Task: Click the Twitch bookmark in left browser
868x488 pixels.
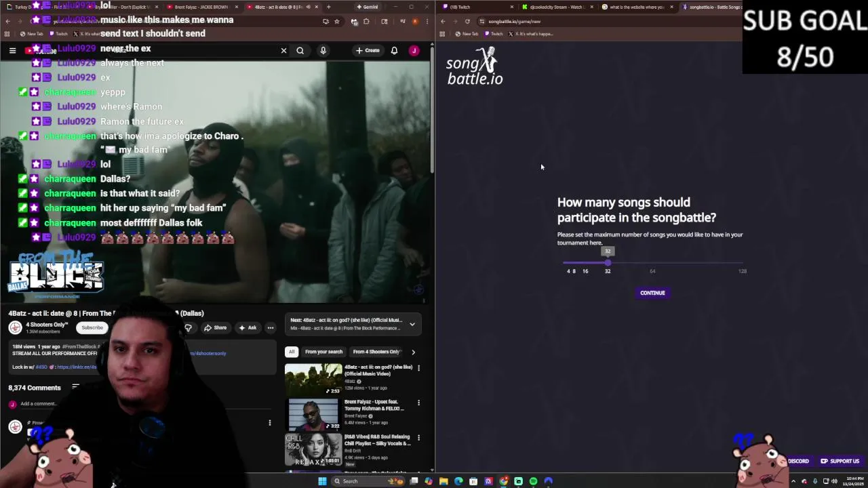Action: coord(58,34)
